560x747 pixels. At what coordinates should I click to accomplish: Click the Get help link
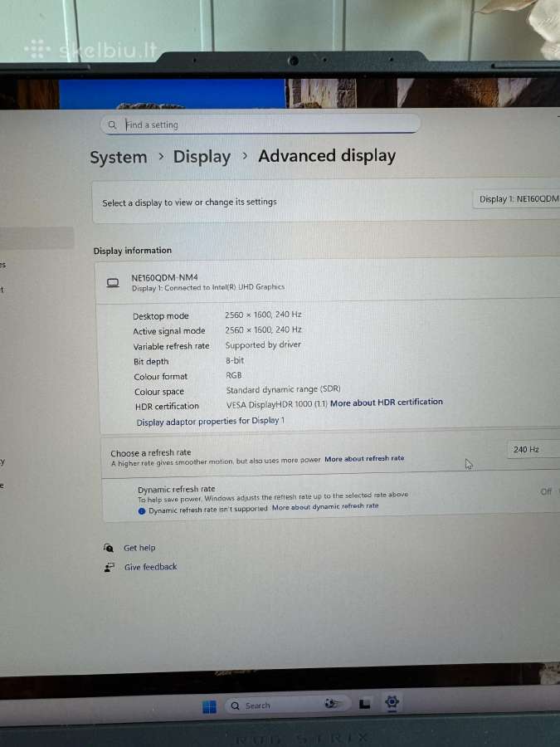[139, 548]
